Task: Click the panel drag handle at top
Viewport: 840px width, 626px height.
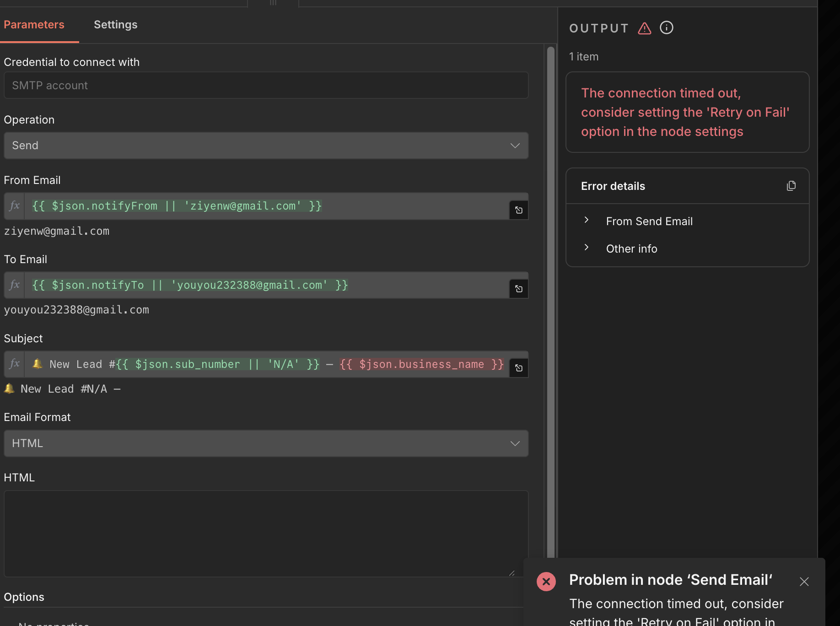Action: (x=273, y=3)
